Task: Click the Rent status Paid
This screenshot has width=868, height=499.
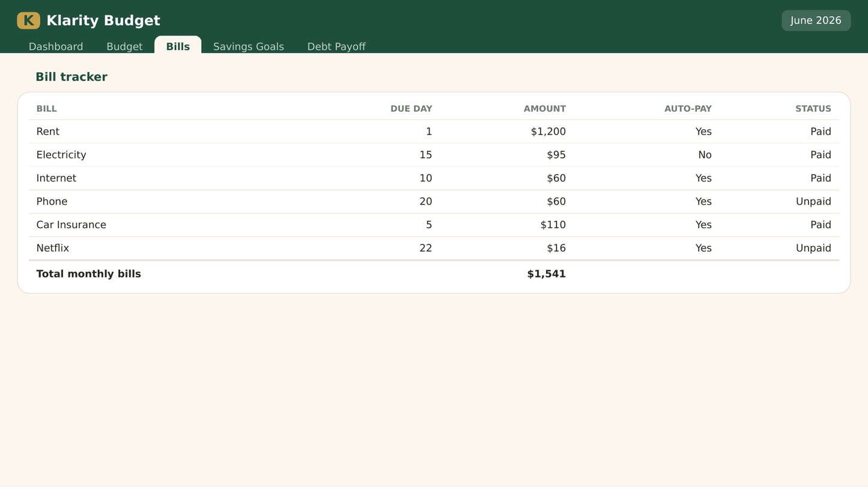Action: (821, 132)
